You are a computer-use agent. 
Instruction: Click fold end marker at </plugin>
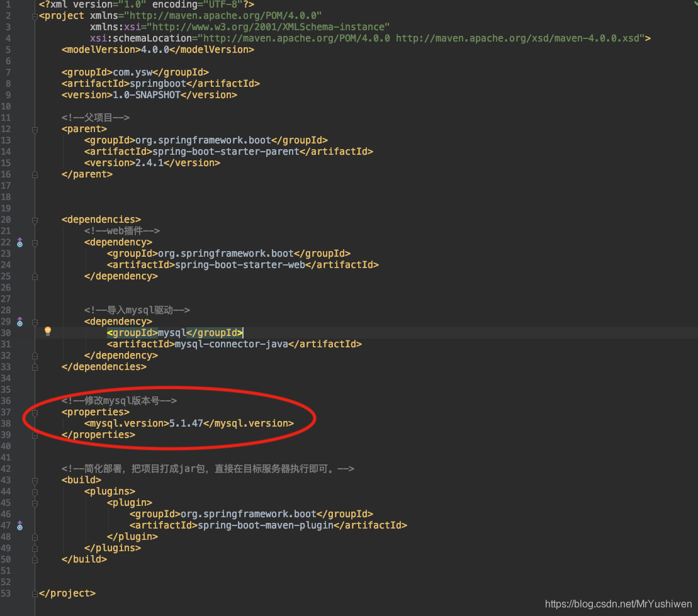(x=35, y=538)
